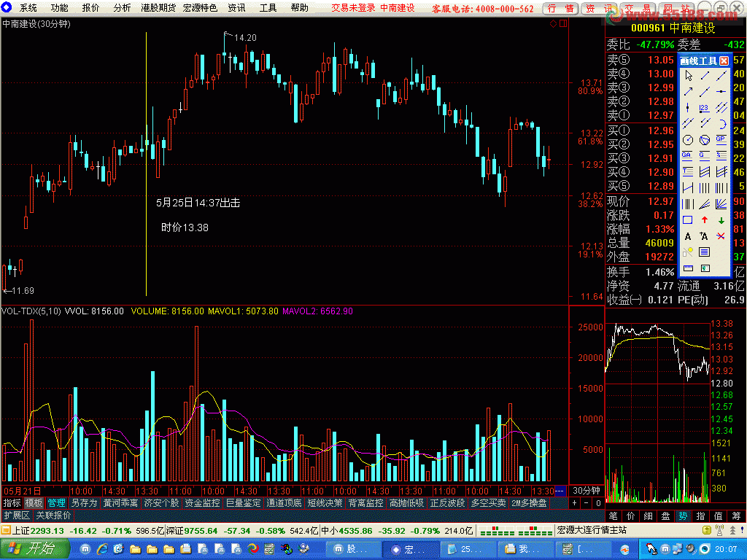Apply the 资金监控 template
This screenshot has height=560, width=747.
click(203, 503)
